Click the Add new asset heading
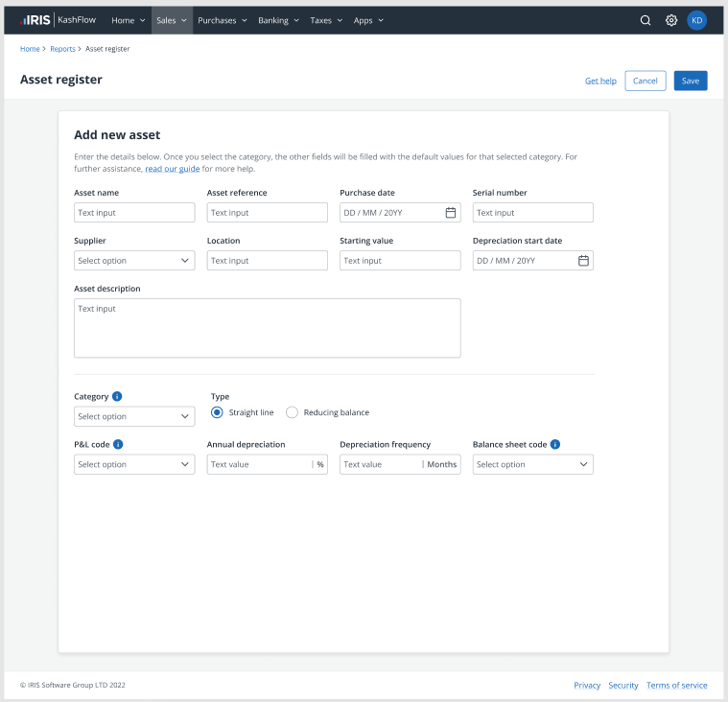728x702 pixels. tap(117, 134)
